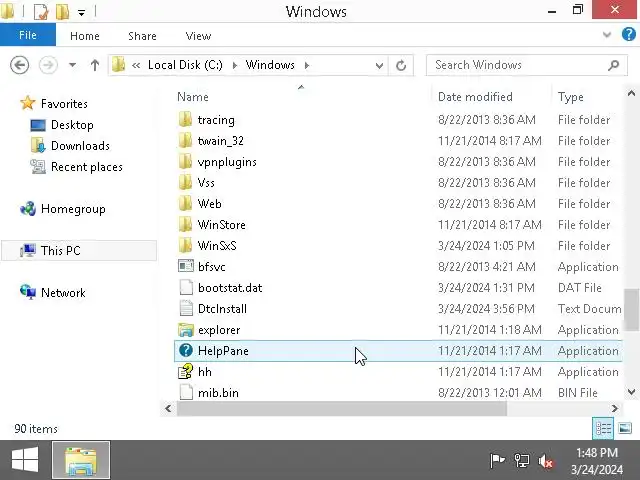This screenshot has width=640, height=480.
Task: Select the bootstat.dat file icon
Action: [x=186, y=287]
